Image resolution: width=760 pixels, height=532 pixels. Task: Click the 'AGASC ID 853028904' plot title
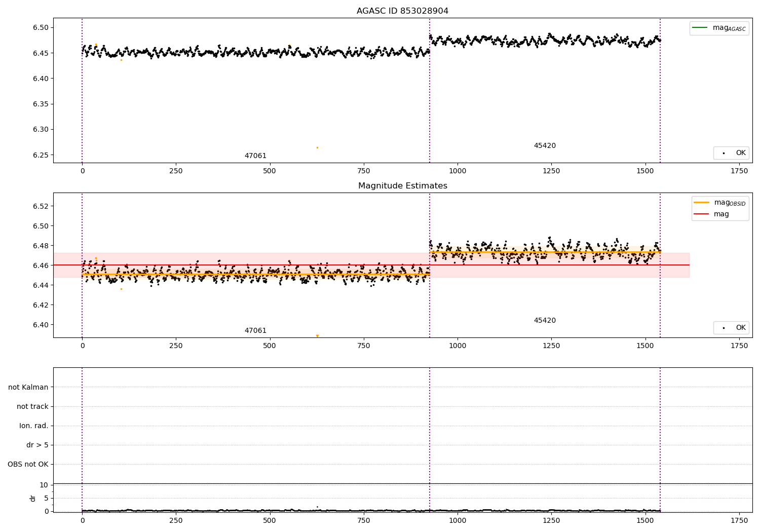[x=402, y=11]
